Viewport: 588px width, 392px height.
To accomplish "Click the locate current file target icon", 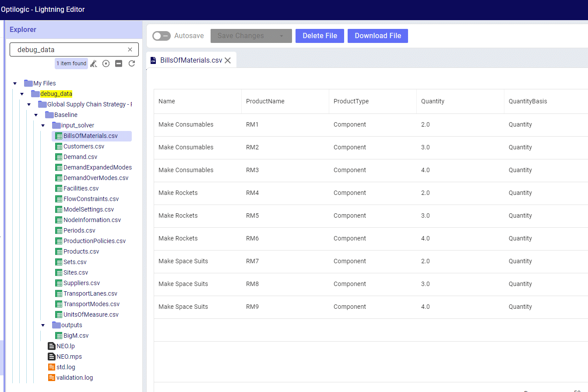I will (x=106, y=64).
